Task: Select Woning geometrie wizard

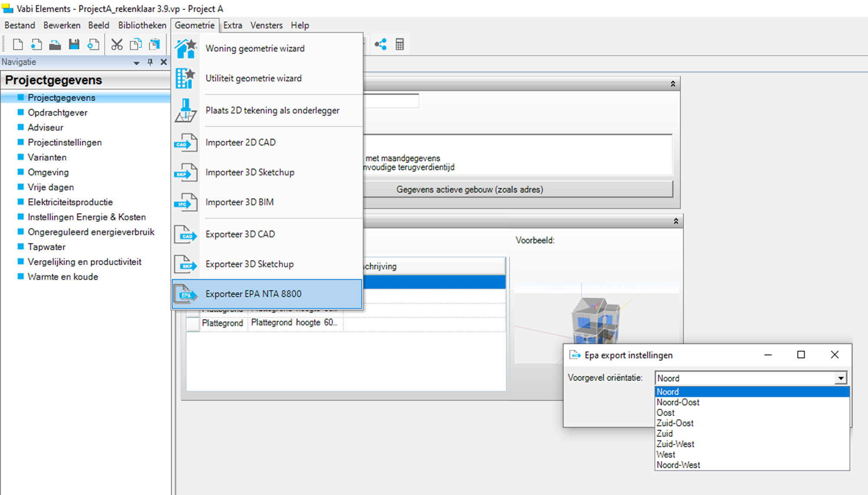Action: (x=255, y=49)
